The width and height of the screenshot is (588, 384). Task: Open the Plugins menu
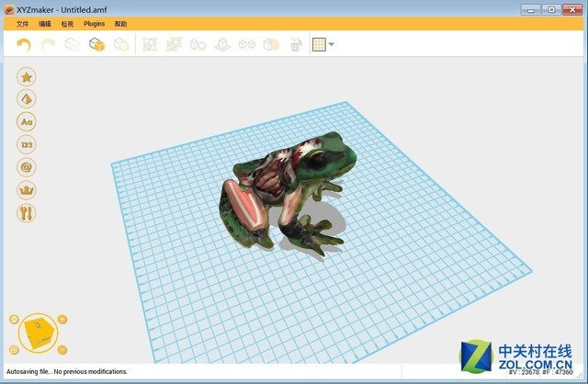pos(94,24)
